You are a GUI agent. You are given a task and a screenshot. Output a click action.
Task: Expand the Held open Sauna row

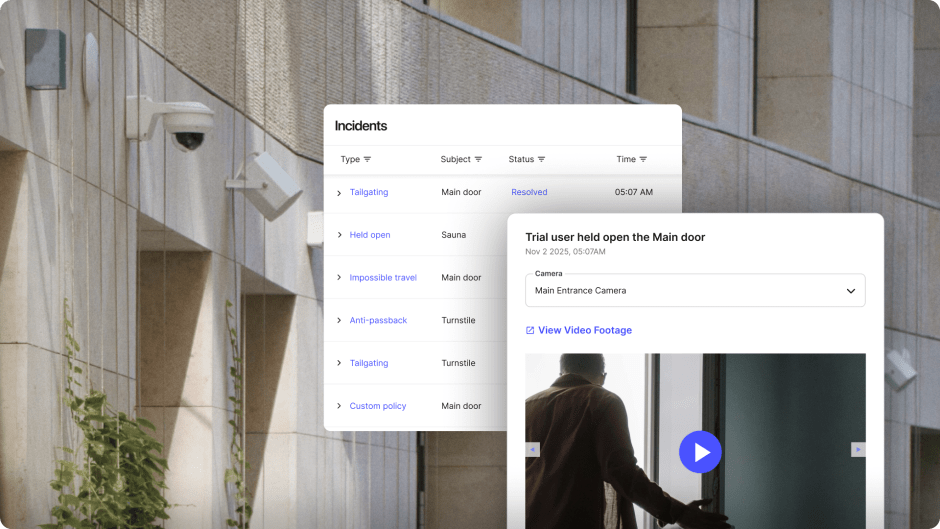pyautogui.click(x=339, y=235)
